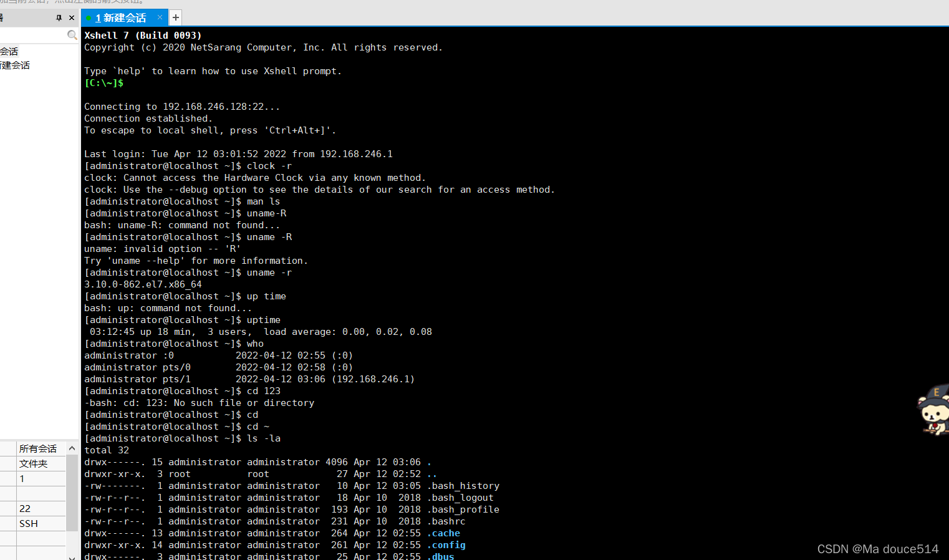
Task: Click the 新建会话 link to create a session
Action: 16,64
